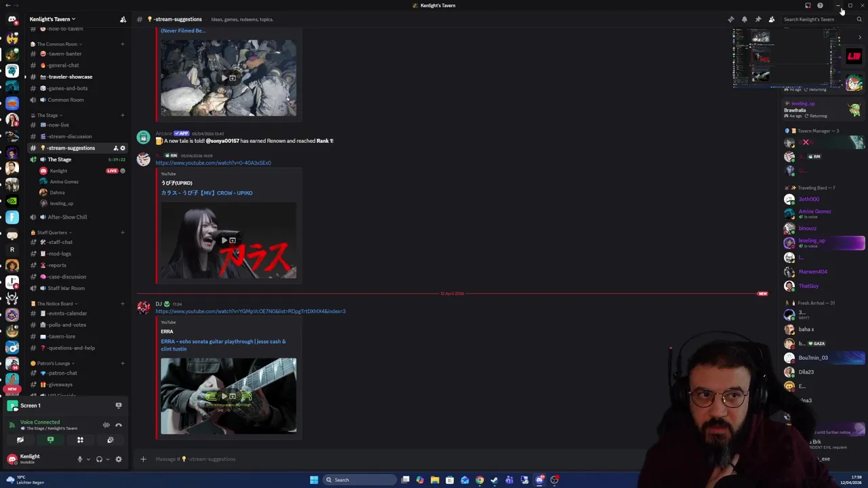Open Windows Start menu

click(x=314, y=480)
